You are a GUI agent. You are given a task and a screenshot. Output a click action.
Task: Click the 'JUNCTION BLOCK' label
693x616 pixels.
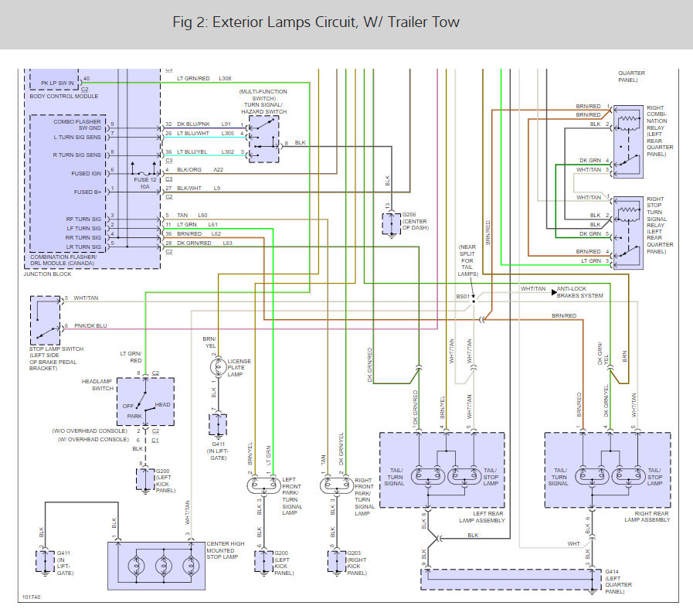coord(47,274)
